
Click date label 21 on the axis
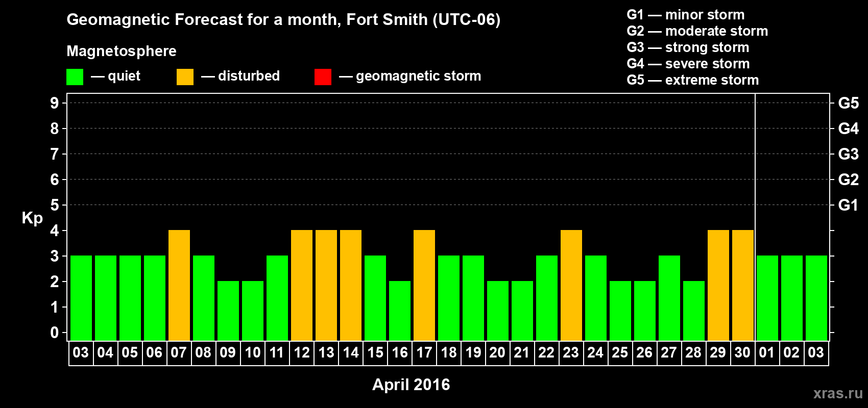click(x=521, y=353)
